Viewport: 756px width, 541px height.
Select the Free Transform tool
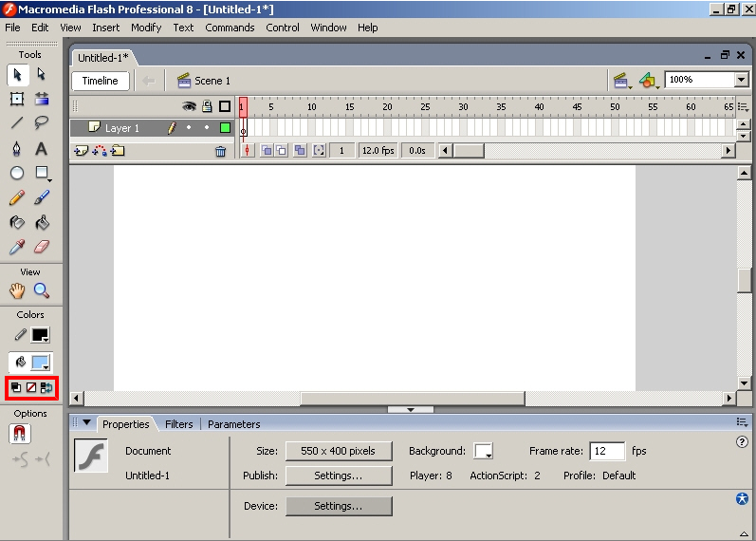click(17, 99)
